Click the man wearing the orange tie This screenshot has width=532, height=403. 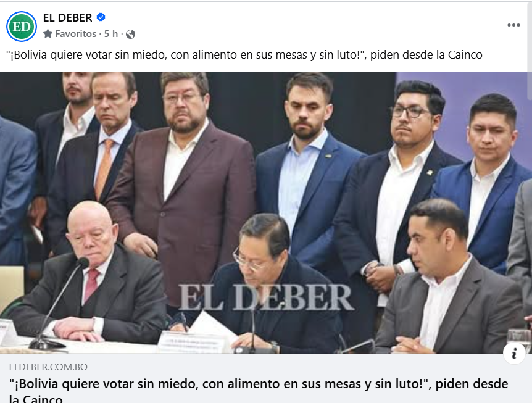coord(97,163)
